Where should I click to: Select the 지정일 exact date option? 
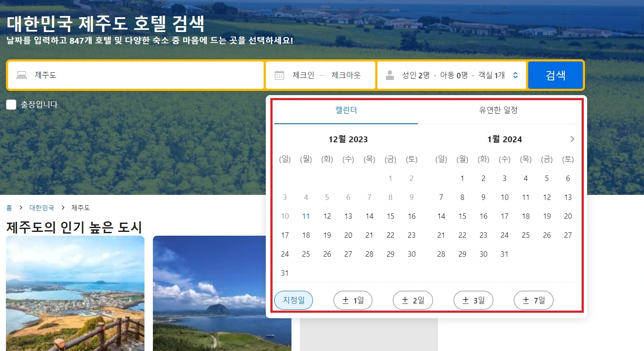point(294,300)
